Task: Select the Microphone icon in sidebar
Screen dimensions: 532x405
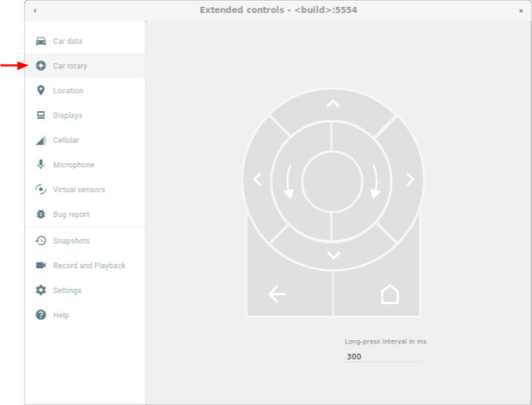Action: click(41, 165)
